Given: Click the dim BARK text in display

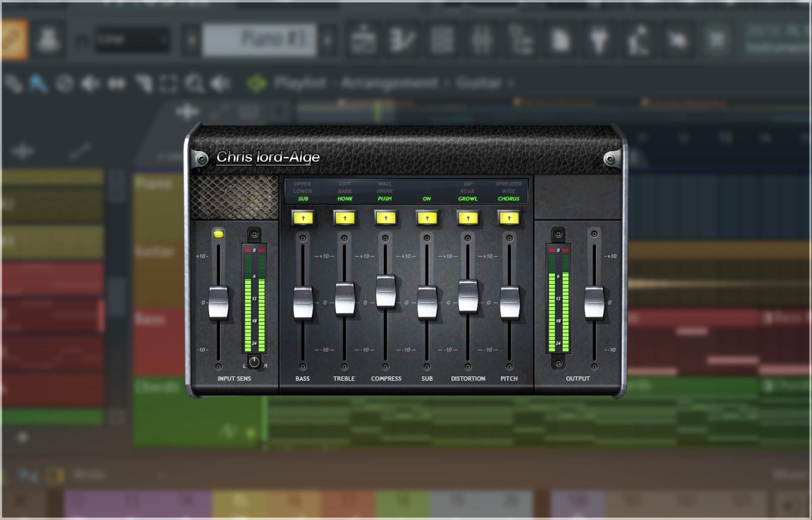Looking at the screenshot, I should (x=345, y=191).
